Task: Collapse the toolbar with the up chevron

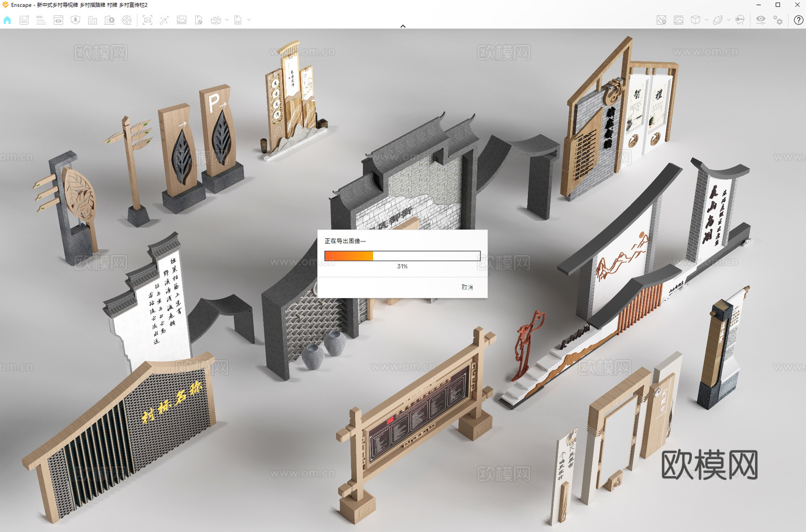Action: (403, 26)
